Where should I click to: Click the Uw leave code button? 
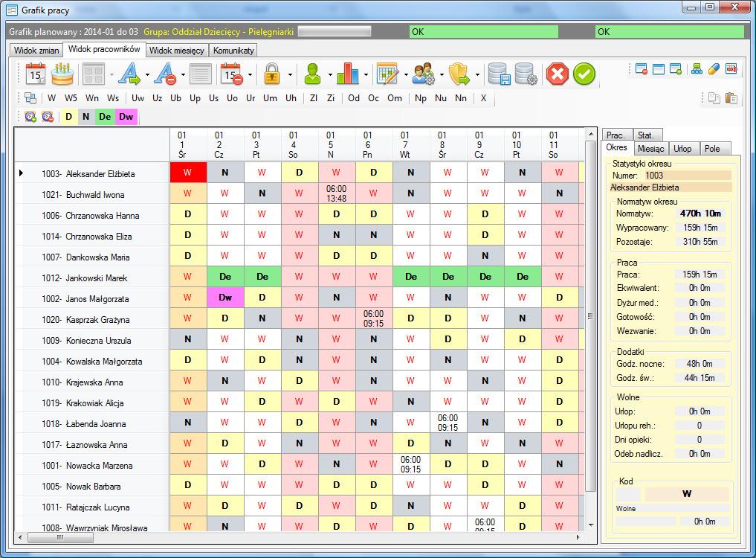pyautogui.click(x=138, y=98)
